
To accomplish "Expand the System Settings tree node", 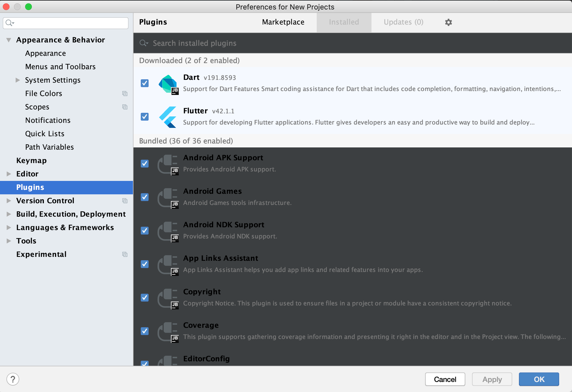I will pos(18,80).
